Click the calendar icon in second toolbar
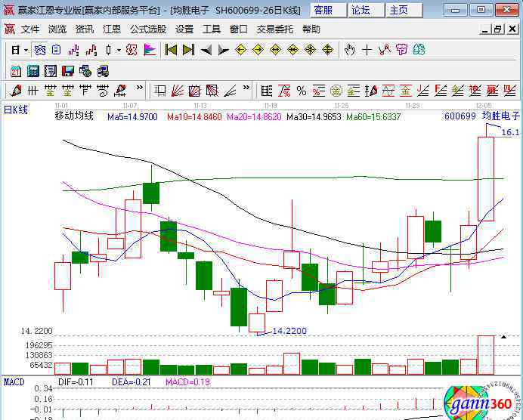This screenshot has width=523, height=420. click(15, 71)
